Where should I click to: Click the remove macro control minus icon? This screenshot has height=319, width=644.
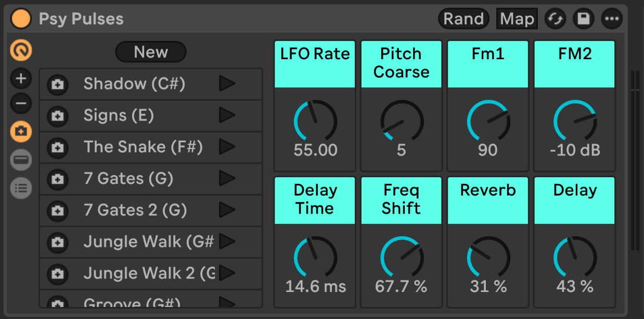(x=21, y=103)
